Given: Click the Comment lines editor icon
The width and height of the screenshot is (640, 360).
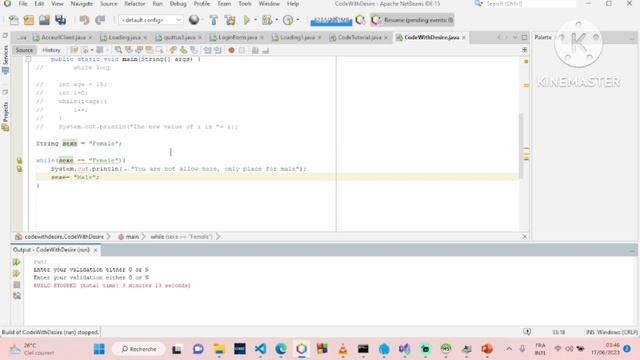Looking at the screenshot, I should click(255, 50).
